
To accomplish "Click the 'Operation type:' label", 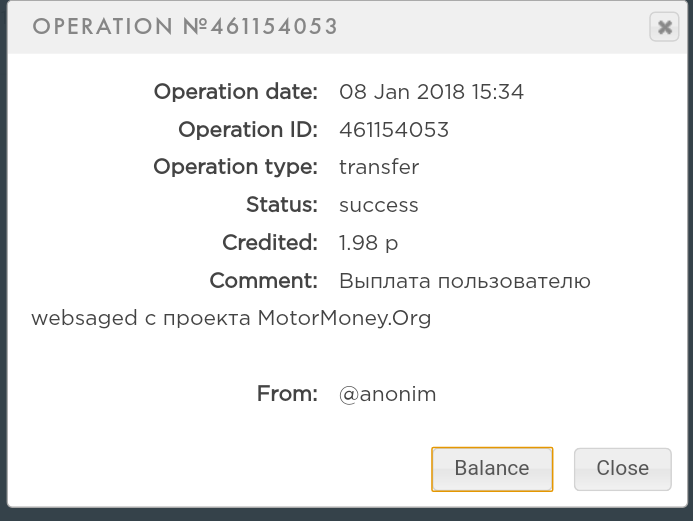I will tap(235, 167).
